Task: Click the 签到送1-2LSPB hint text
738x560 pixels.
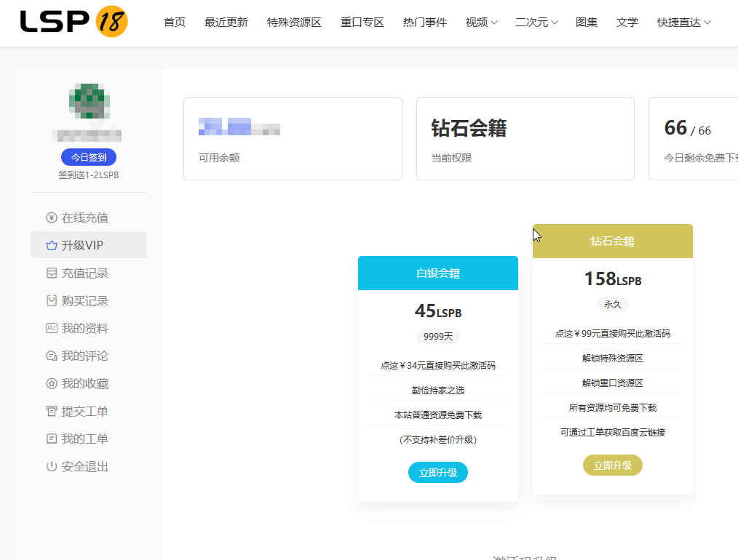Action: [x=89, y=175]
